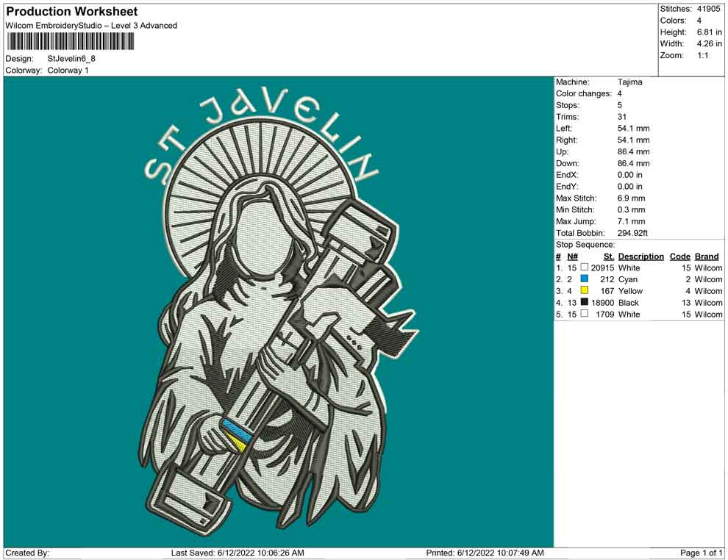
Task: Click the N# column header
Action: [572, 256]
